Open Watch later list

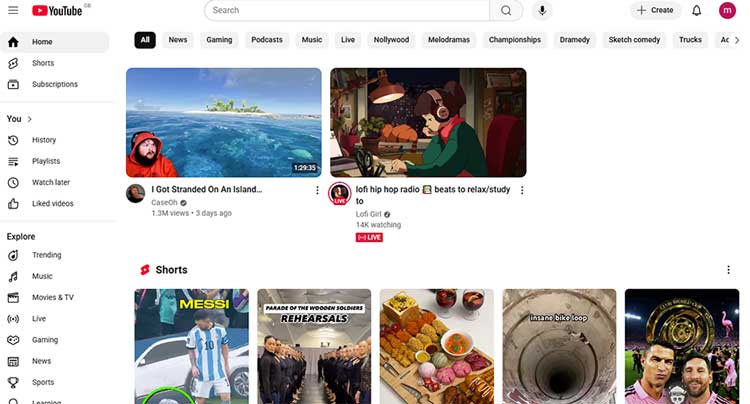coord(50,182)
